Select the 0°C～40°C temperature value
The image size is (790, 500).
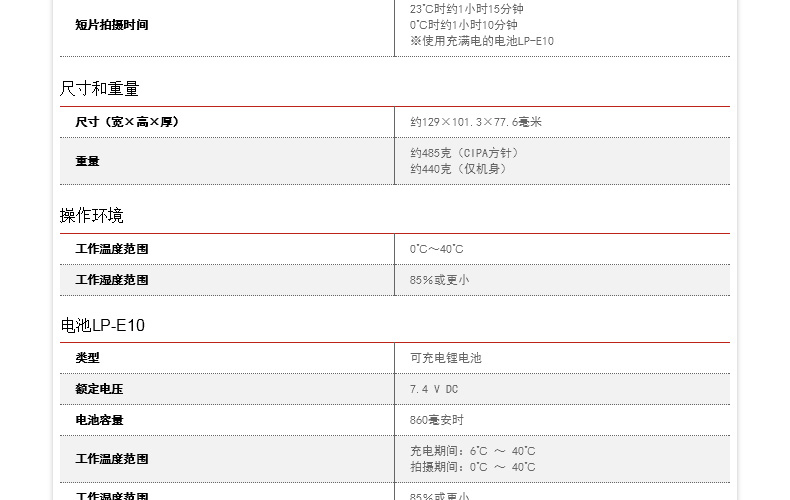pyautogui.click(x=436, y=249)
